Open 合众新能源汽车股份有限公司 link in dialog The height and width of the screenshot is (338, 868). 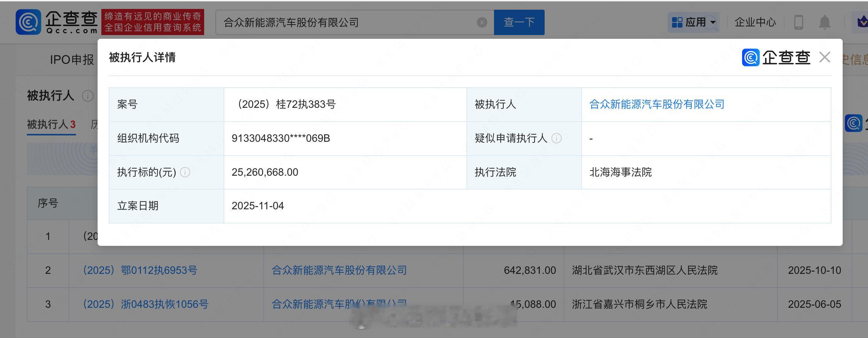[657, 104]
